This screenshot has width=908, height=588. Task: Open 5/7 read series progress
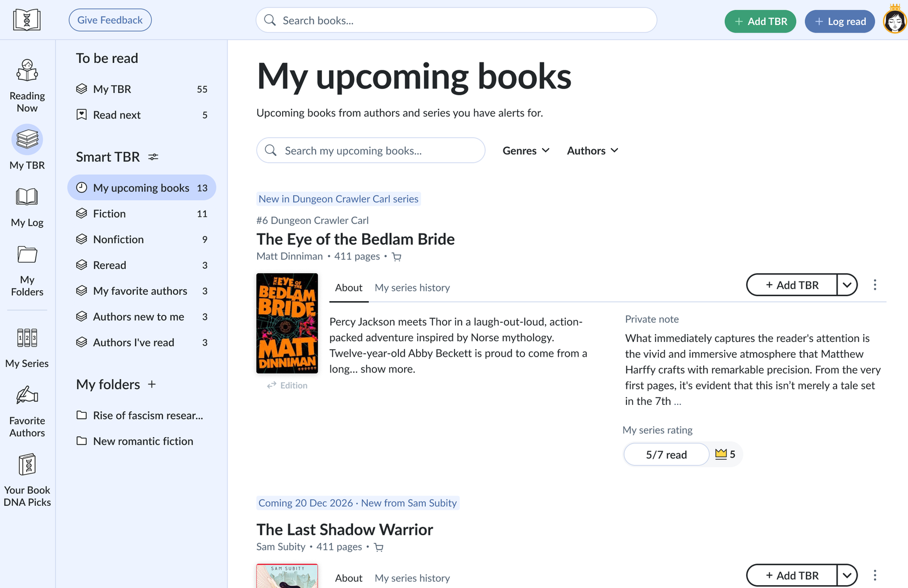tap(666, 454)
